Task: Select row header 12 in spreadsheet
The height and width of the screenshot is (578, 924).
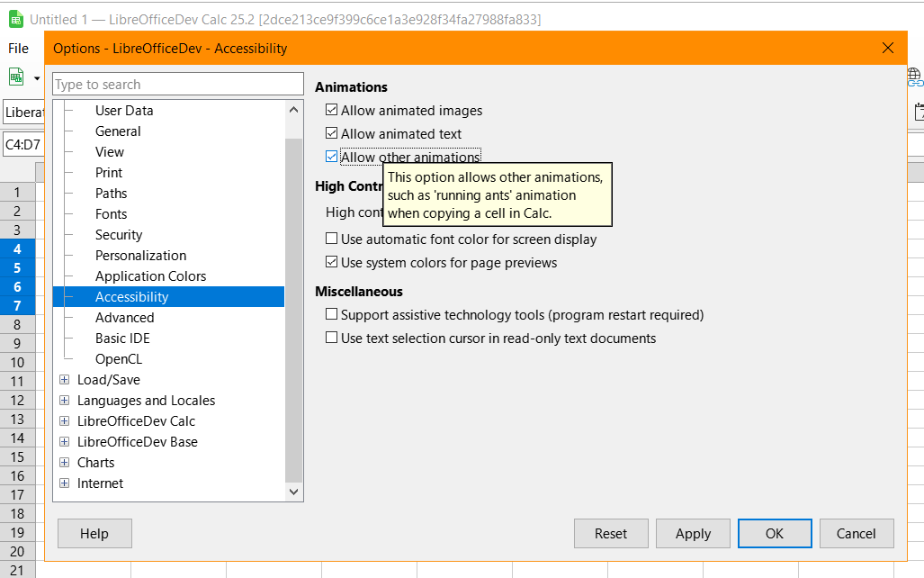Action: pos(17,400)
